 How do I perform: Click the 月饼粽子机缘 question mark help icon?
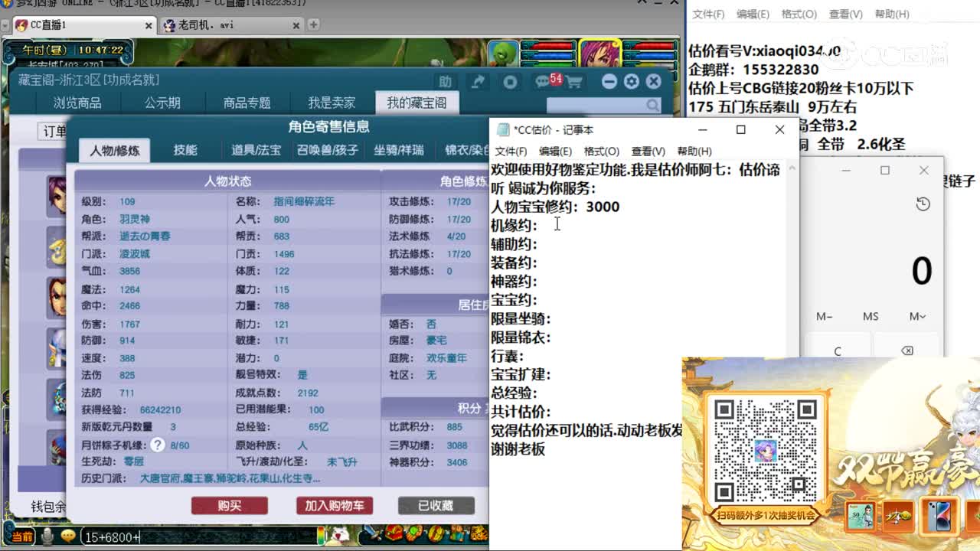(x=158, y=445)
